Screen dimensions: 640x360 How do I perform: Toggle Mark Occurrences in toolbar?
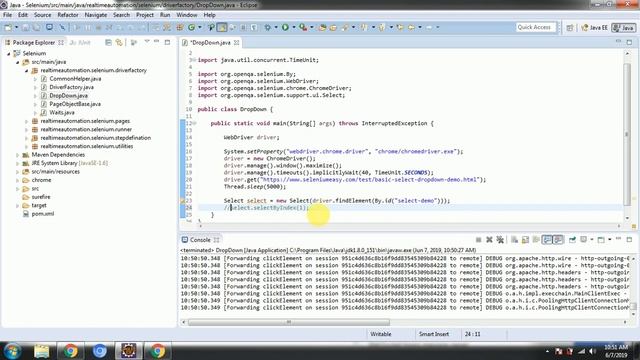[222, 27]
